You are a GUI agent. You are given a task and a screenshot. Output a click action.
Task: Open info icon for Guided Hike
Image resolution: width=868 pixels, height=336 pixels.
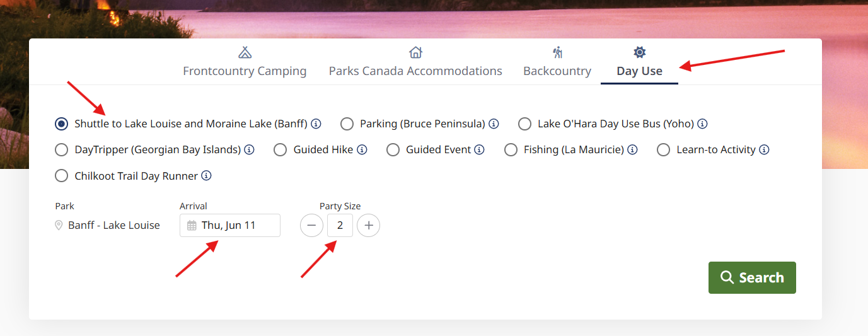[x=362, y=150]
